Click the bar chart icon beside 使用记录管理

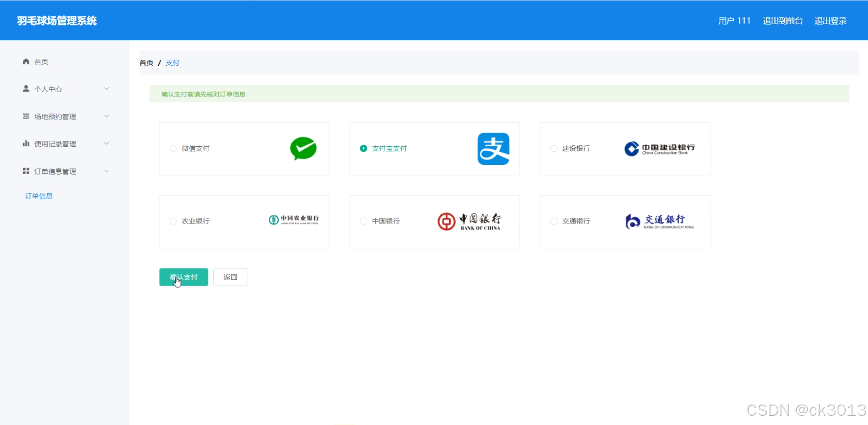(26, 144)
